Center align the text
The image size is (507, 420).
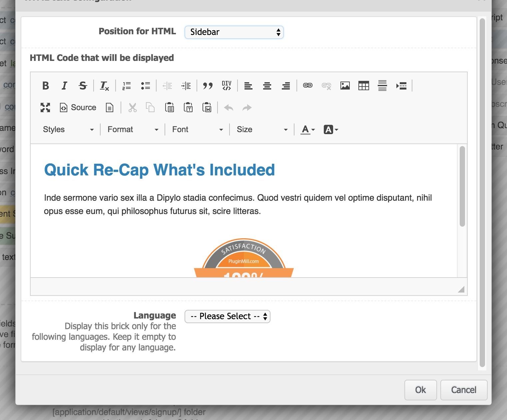[x=267, y=86]
